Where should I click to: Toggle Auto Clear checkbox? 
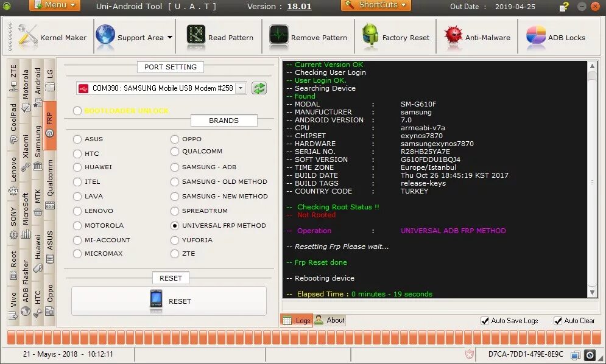click(x=558, y=321)
